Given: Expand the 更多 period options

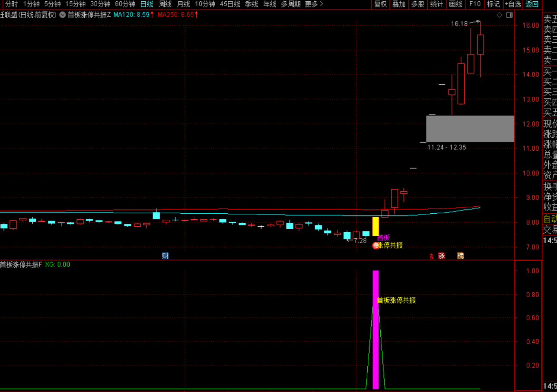Looking at the screenshot, I should point(314,4).
